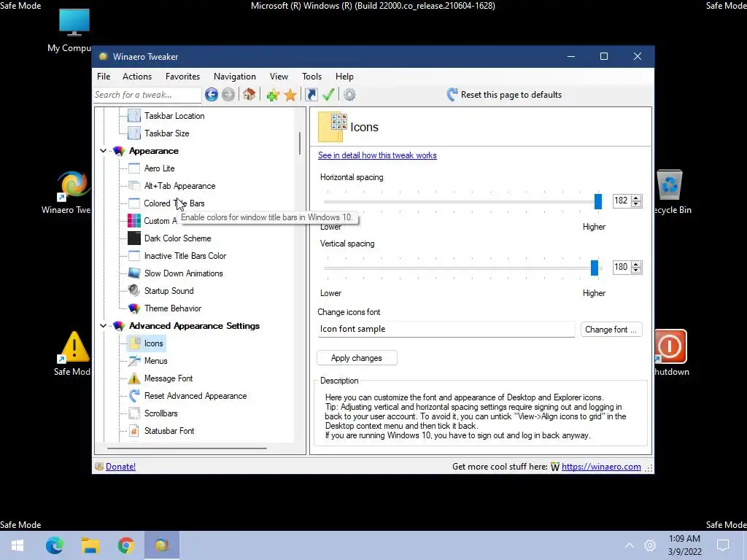Click the tree panel horizontal scrollbar

point(187,448)
